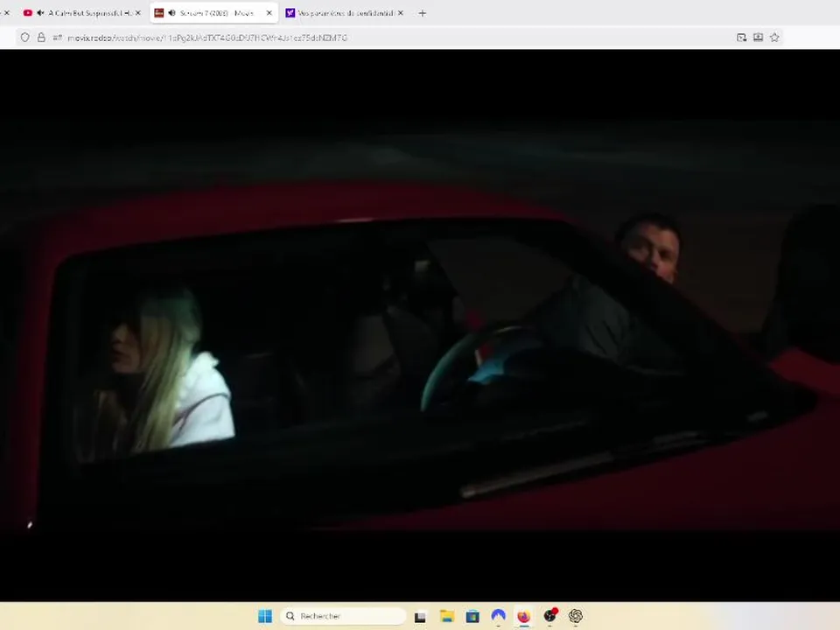The width and height of the screenshot is (840, 630).
Task: Mute audio on the Scream 7 tab
Action: click(172, 13)
